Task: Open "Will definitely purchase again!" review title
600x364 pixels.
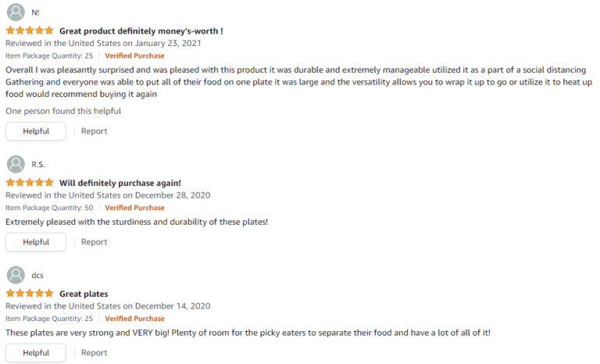Action: pos(120,183)
